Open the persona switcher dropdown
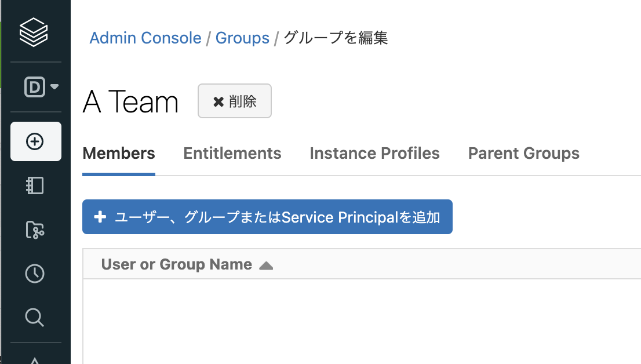641x364 pixels. (x=41, y=87)
